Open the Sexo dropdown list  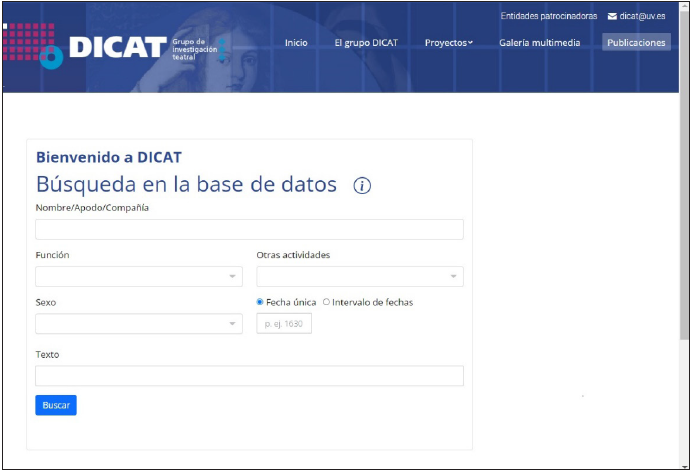(138, 324)
